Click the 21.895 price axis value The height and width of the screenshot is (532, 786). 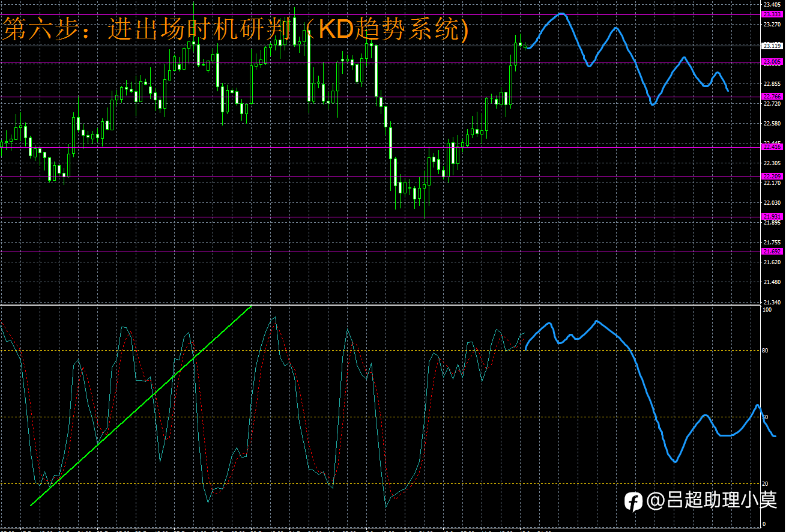click(x=772, y=223)
